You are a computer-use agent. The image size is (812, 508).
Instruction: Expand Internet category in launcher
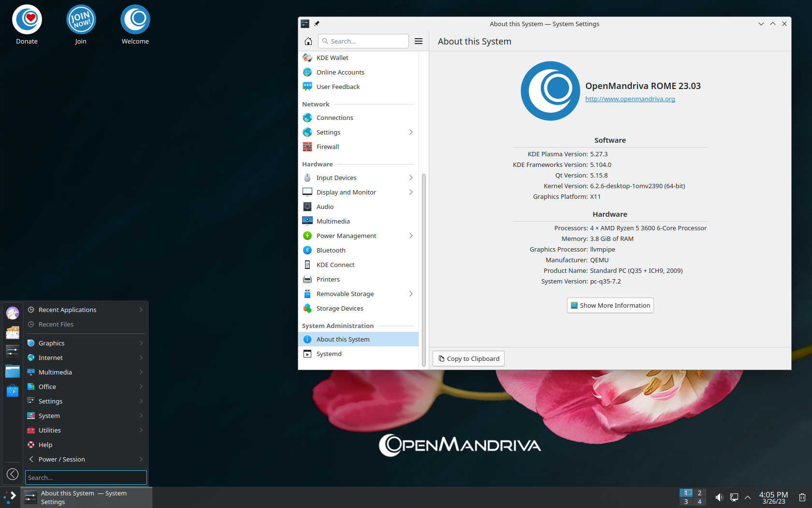pyautogui.click(x=86, y=358)
